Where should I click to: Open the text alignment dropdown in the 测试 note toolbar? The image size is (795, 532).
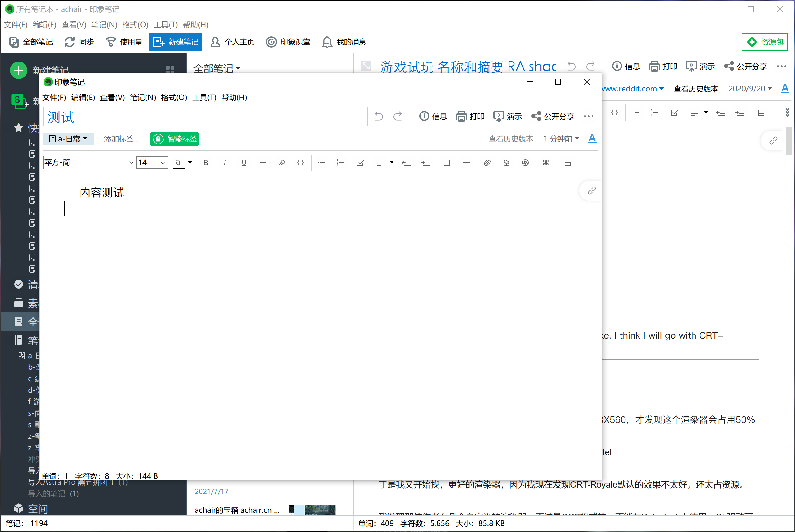[391, 163]
